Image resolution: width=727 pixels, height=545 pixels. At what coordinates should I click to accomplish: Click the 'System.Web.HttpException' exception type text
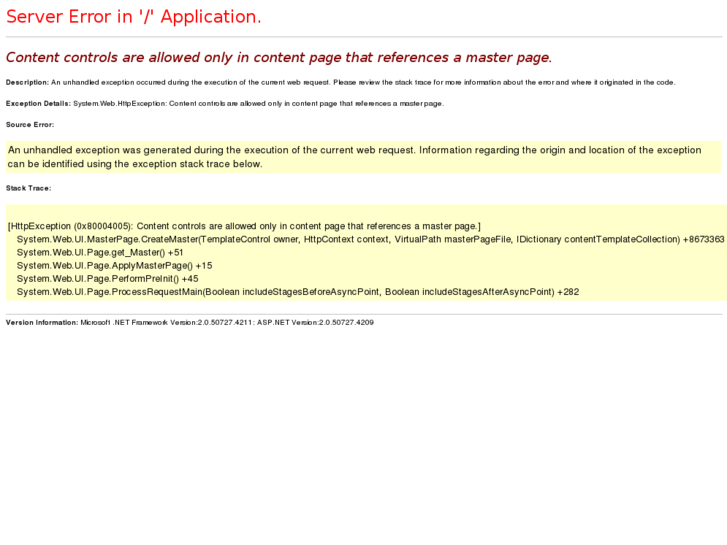pyautogui.click(x=119, y=104)
